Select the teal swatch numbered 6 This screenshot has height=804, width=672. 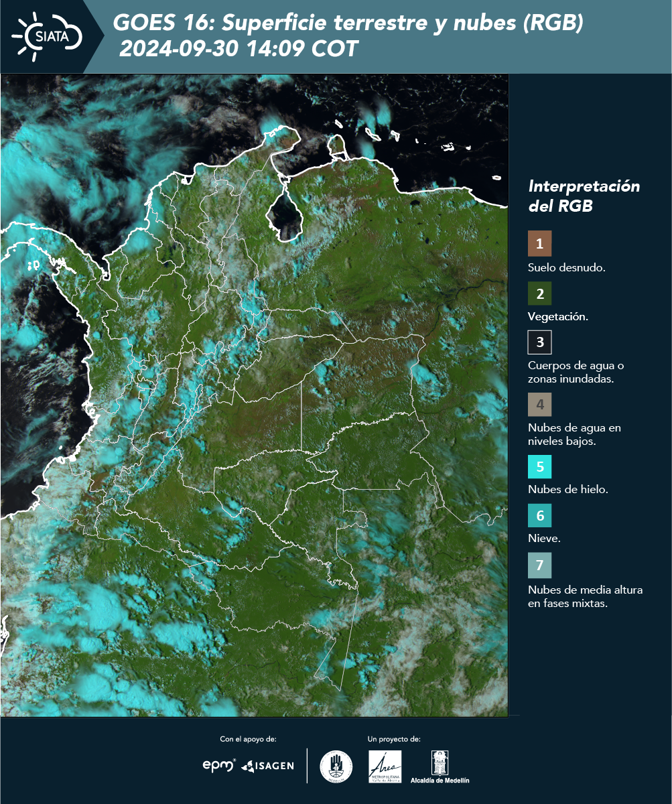539,516
